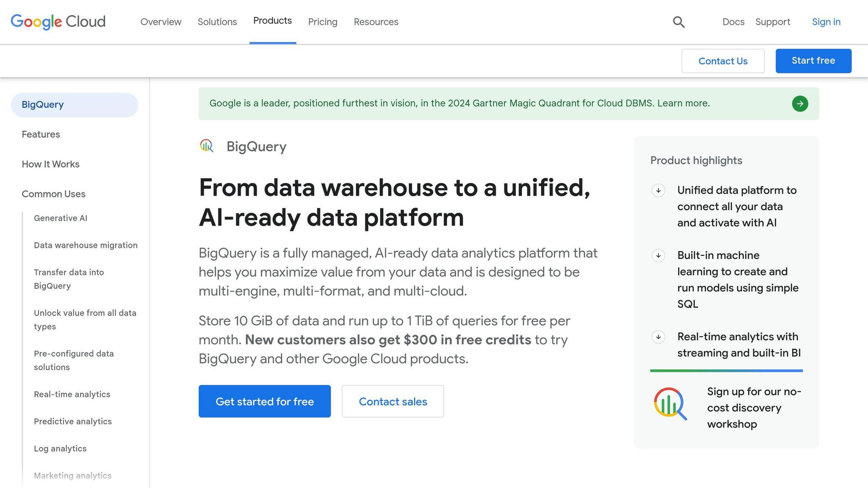Expand the Built-in machine learning highlight arrow

[x=658, y=255]
